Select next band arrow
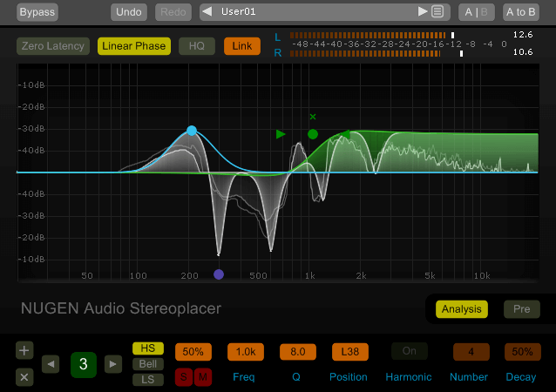 (x=113, y=364)
